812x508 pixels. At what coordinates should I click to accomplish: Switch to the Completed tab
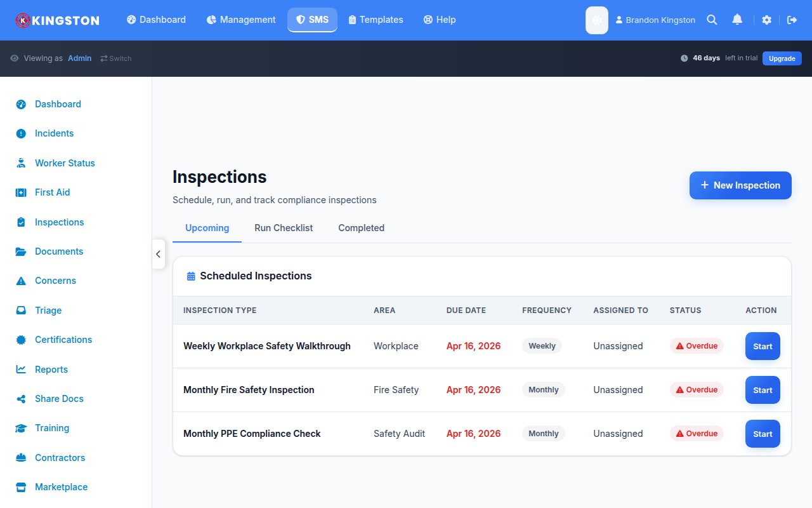(361, 228)
